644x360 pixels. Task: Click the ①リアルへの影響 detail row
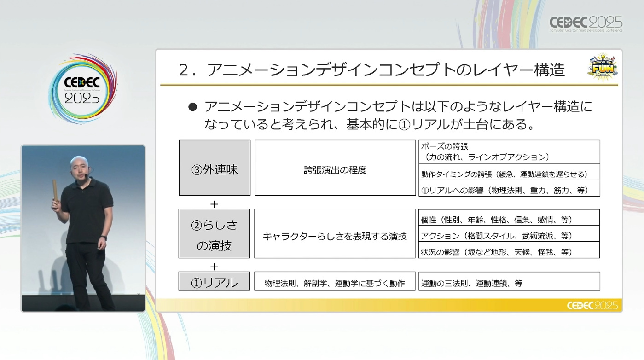(x=509, y=190)
